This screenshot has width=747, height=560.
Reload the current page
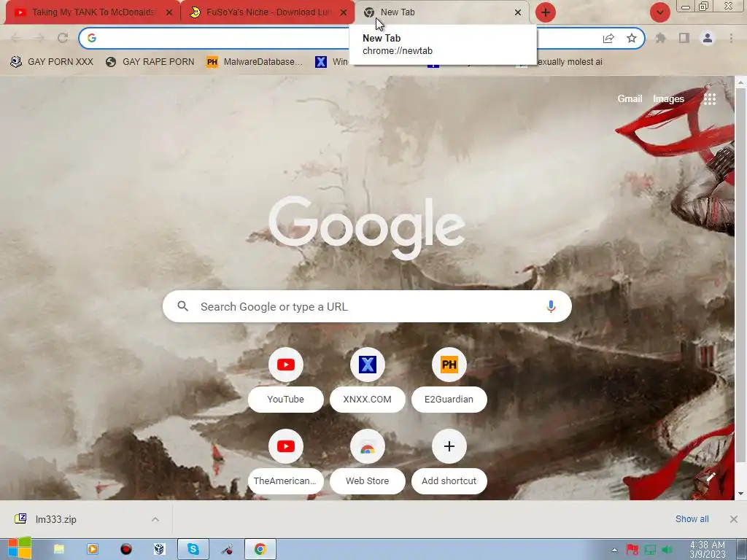pyautogui.click(x=63, y=38)
